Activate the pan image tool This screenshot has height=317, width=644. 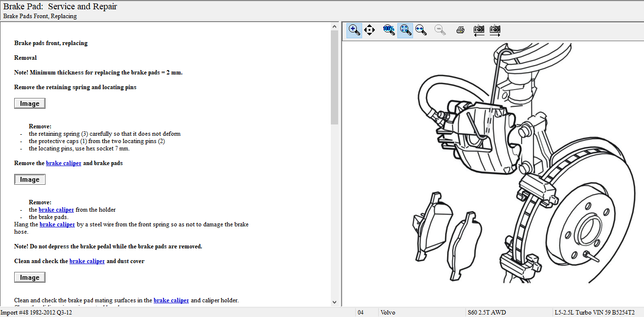(369, 30)
